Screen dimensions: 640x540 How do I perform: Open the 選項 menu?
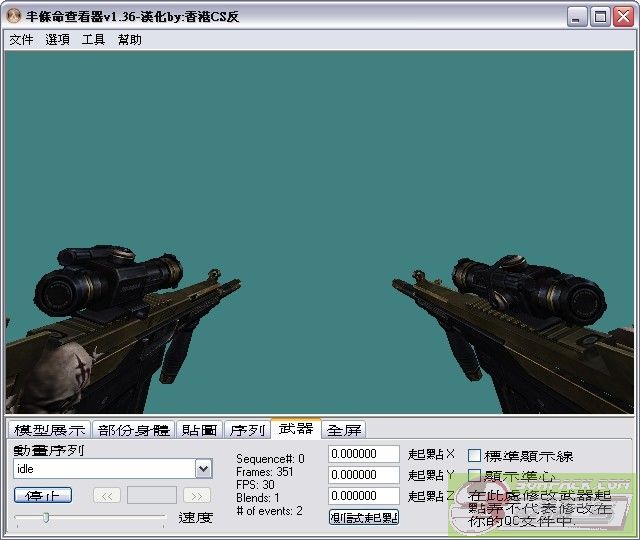(57, 40)
